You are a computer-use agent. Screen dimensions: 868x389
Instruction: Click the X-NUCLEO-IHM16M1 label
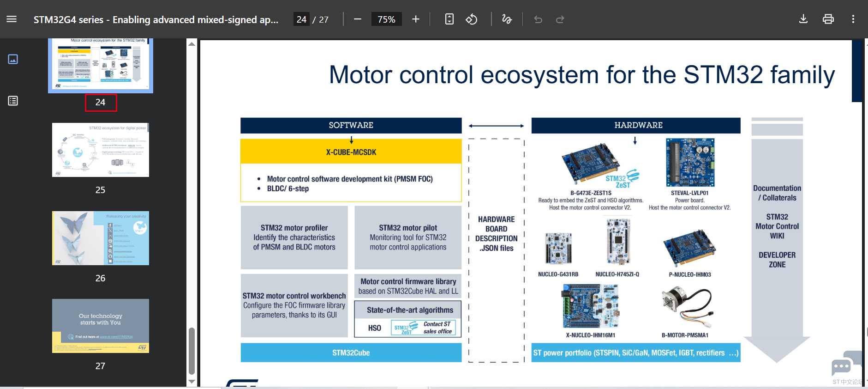pos(591,335)
